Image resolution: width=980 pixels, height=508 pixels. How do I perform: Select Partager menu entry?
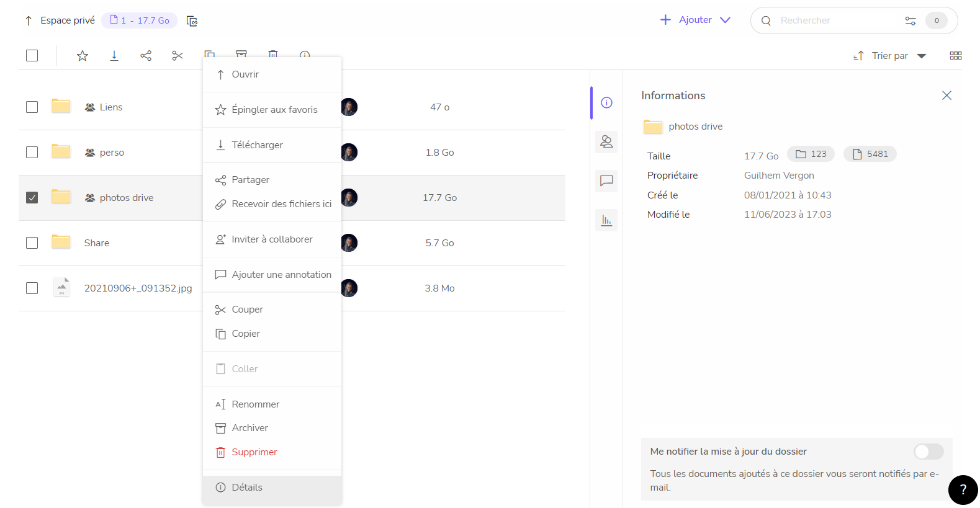pyautogui.click(x=272, y=180)
